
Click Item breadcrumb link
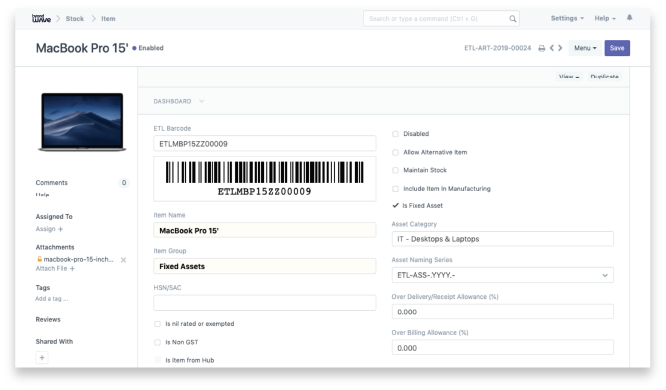pos(108,19)
